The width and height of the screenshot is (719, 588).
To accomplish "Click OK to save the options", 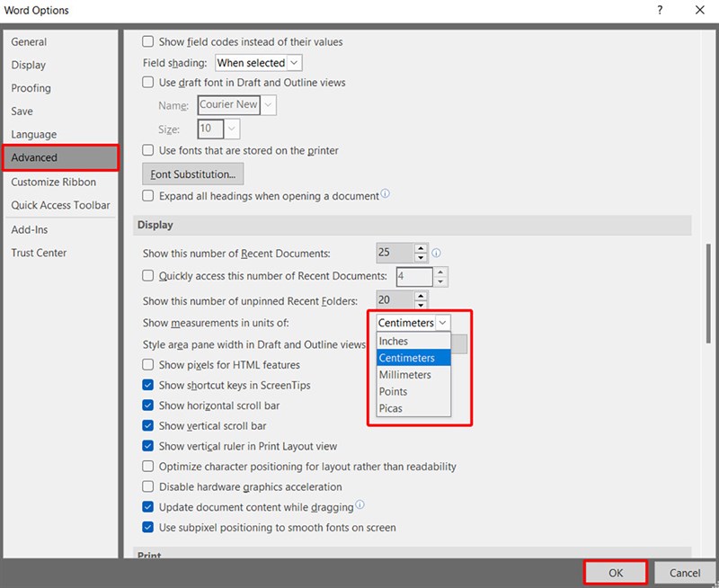I will point(616,573).
